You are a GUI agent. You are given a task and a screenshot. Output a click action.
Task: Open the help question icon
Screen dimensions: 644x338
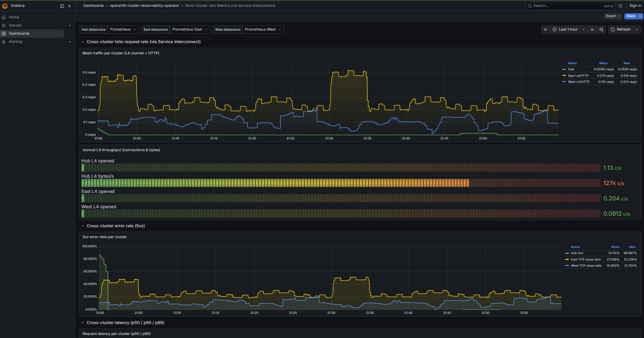[621, 6]
